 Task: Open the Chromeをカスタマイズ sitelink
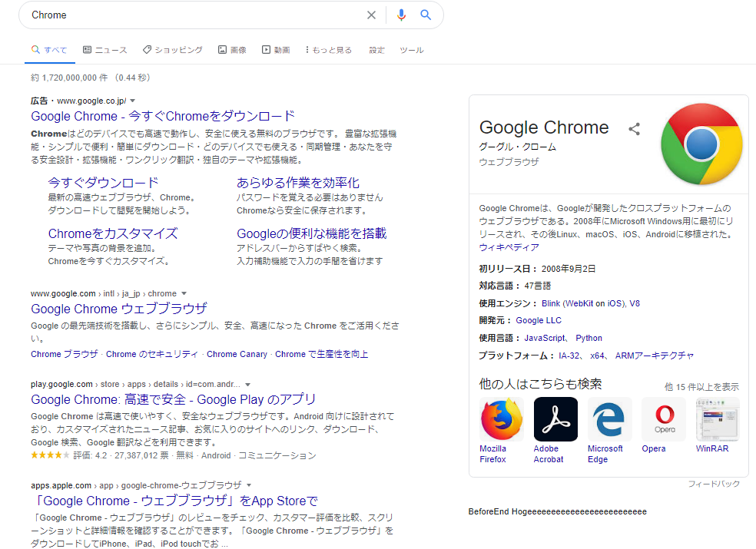tap(113, 233)
